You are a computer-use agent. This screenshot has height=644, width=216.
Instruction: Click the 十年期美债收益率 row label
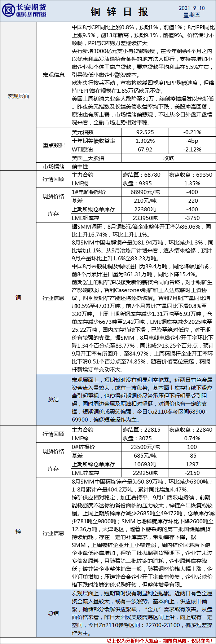(94, 141)
